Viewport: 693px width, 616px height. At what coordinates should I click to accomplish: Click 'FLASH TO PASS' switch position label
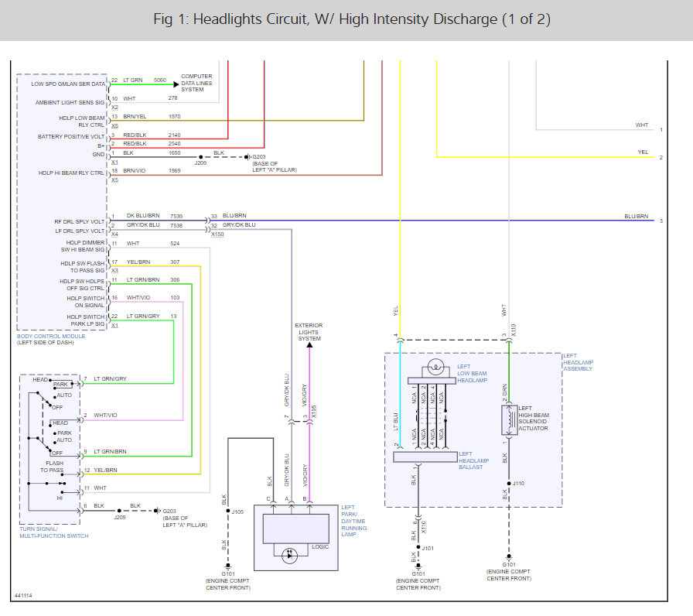[52, 467]
